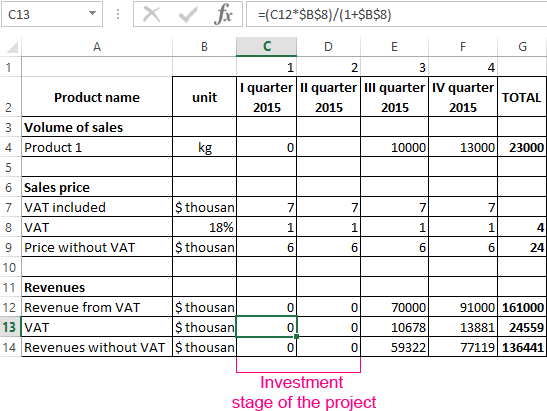The height and width of the screenshot is (411, 547).
Task: Click the cell containing 10000
Action: tap(395, 147)
